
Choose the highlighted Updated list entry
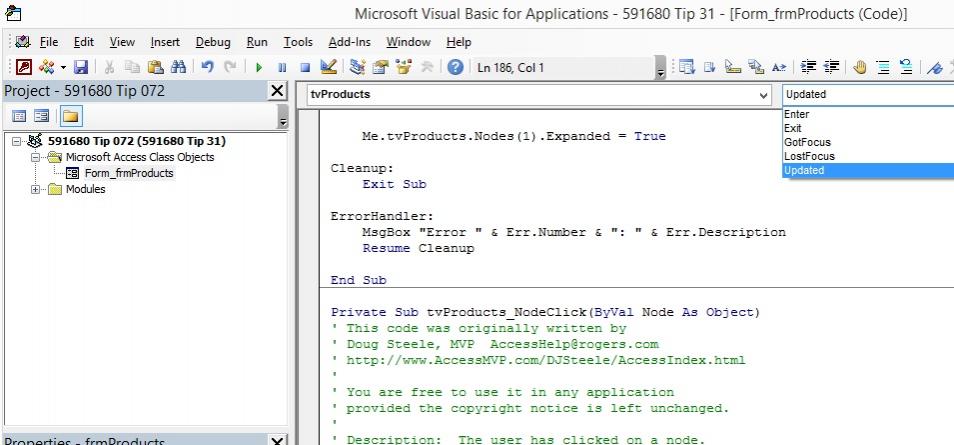click(x=868, y=170)
